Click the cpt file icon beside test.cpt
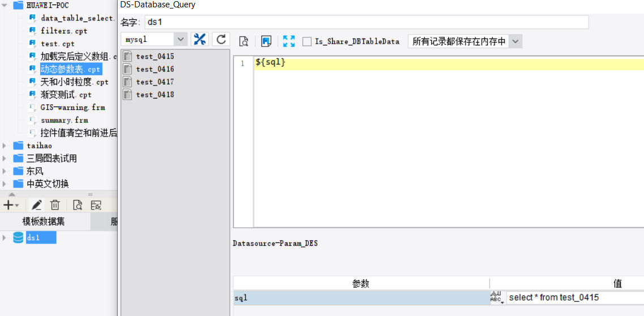644x316 pixels. 32,44
